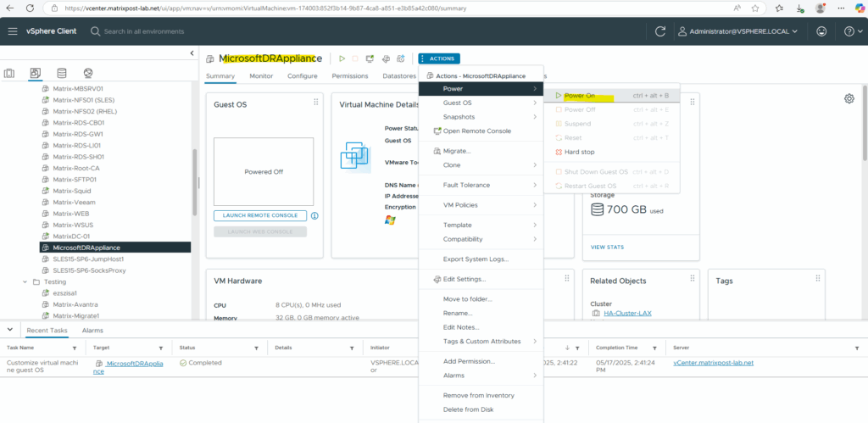Expand the VM Policies submenu
The height and width of the screenshot is (423, 868).
pos(481,205)
